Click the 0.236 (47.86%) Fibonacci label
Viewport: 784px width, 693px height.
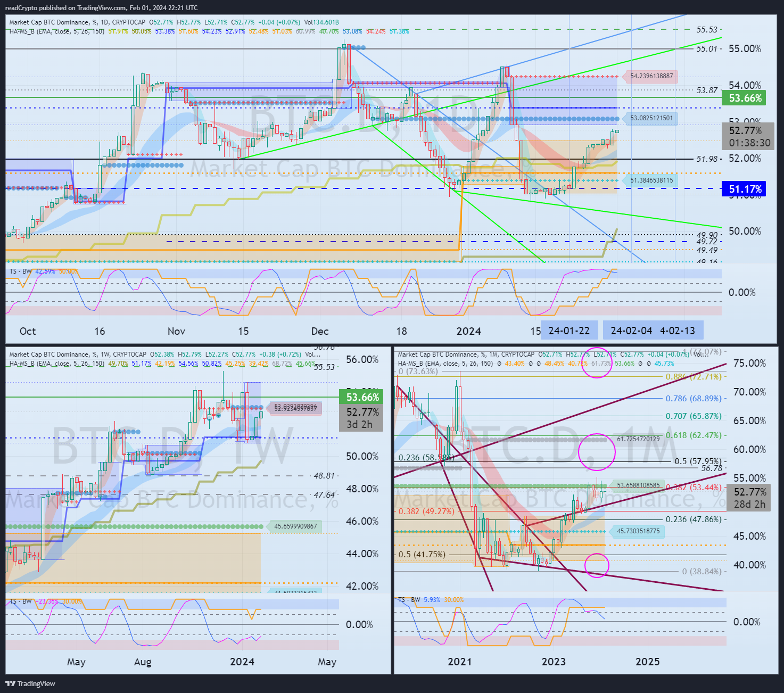[694, 519]
